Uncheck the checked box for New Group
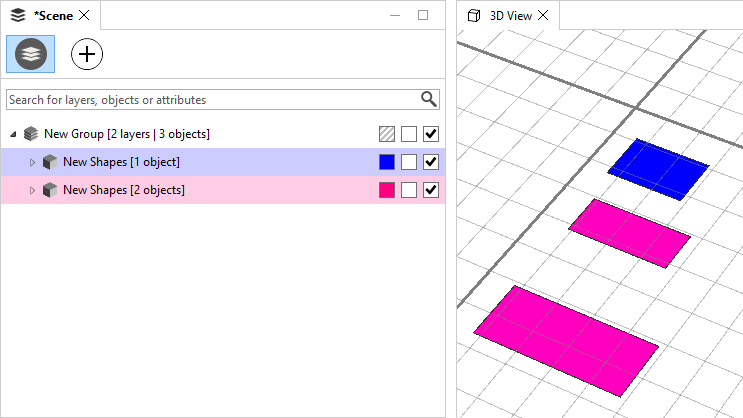743x418 pixels. [x=431, y=134]
